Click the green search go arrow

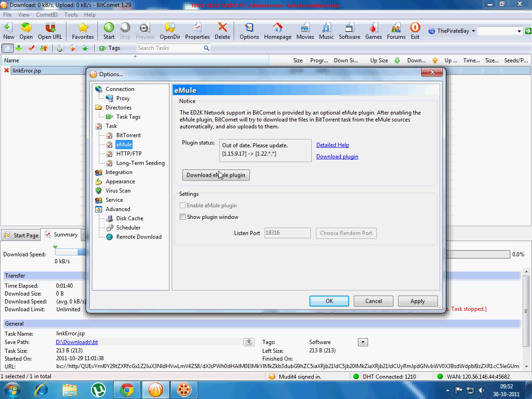pyautogui.click(x=528, y=31)
